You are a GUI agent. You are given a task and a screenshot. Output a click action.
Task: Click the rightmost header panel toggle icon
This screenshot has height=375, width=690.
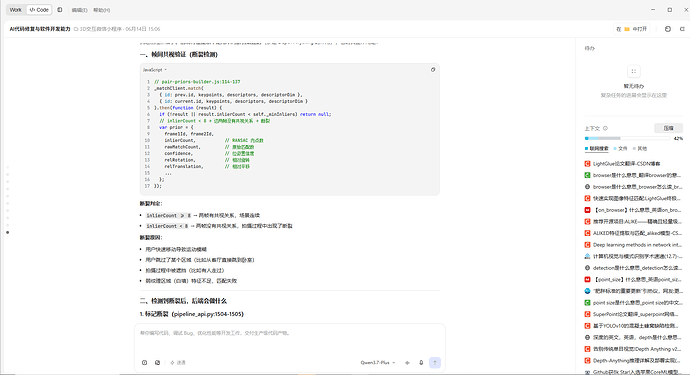pyautogui.click(x=682, y=29)
